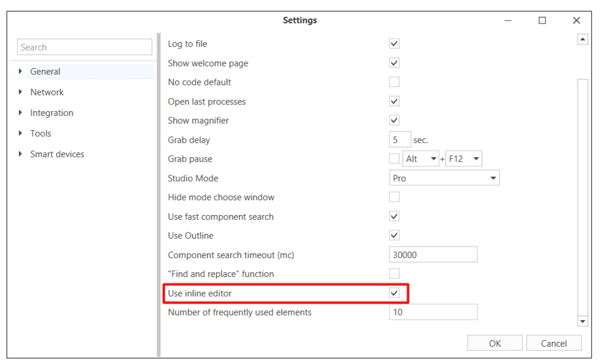Enable the No code default checkbox
This screenshot has width=600, height=364.
(x=394, y=82)
